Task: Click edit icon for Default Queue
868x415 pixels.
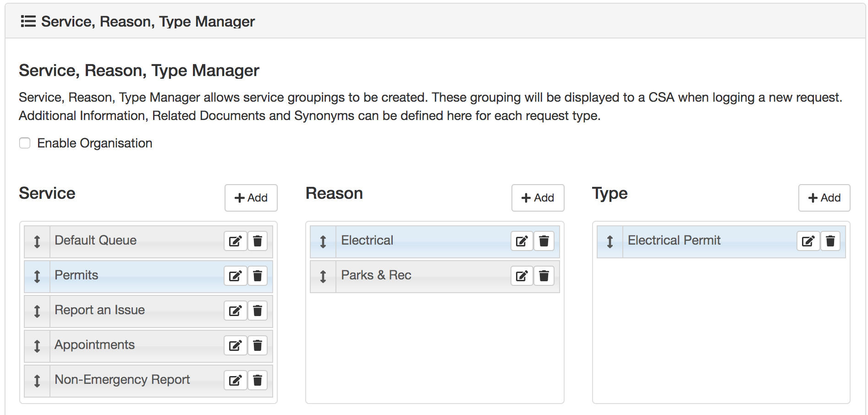Action: point(235,241)
